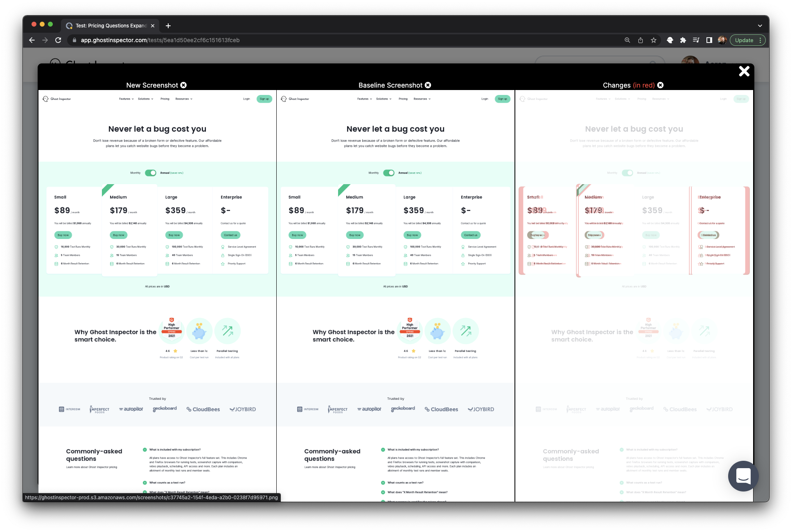Expand the Features dropdown in New Screenshot
Image resolution: width=792 pixels, height=532 pixels.
[x=126, y=99]
